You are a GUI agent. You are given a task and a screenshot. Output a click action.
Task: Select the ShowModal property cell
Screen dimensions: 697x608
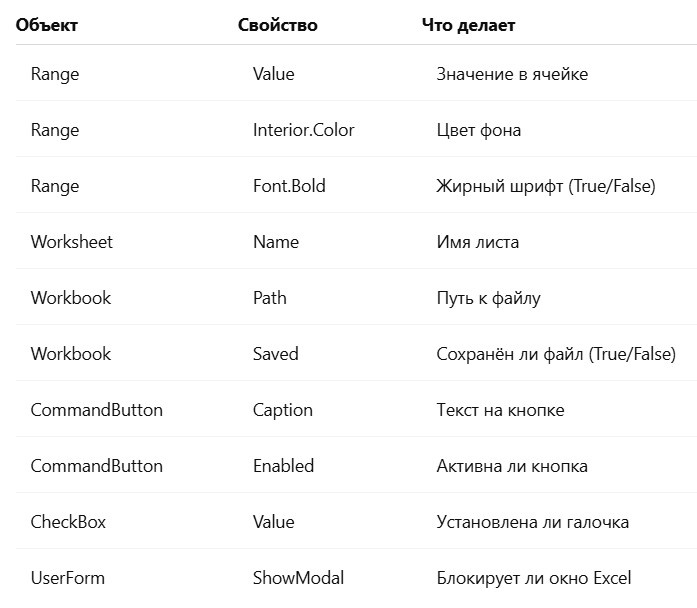pos(299,578)
